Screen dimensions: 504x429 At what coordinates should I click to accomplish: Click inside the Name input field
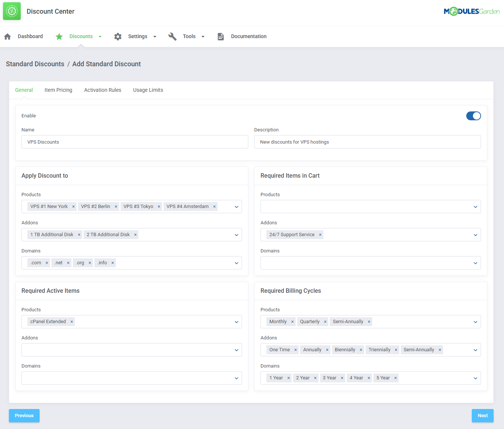(135, 142)
